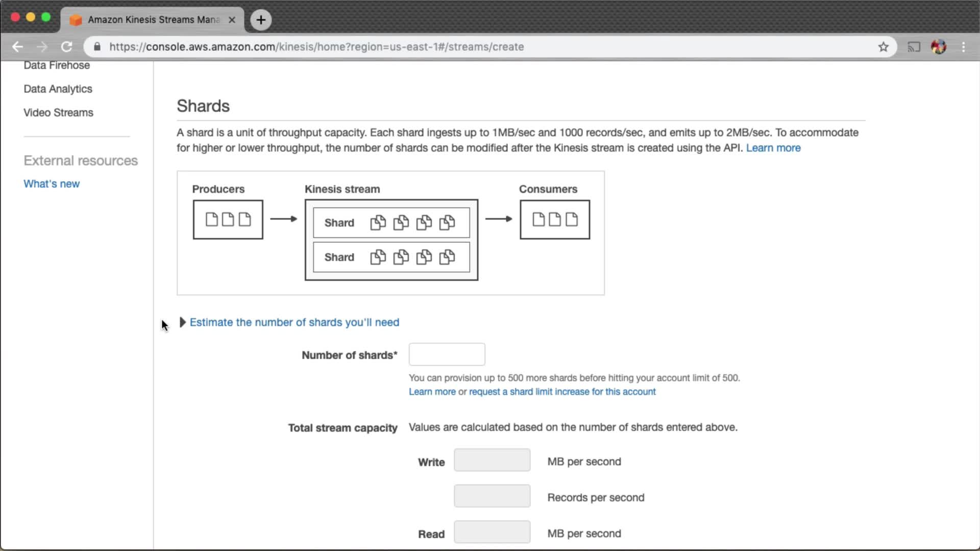Screen dimensions: 980x551
Task: Click the reload page icon
Action: tap(66, 47)
